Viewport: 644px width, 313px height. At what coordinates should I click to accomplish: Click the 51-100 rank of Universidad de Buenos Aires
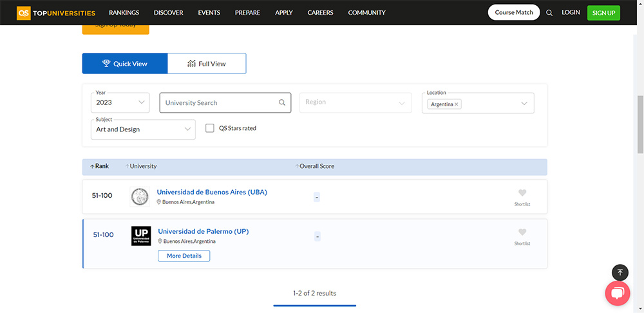pyautogui.click(x=102, y=196)
